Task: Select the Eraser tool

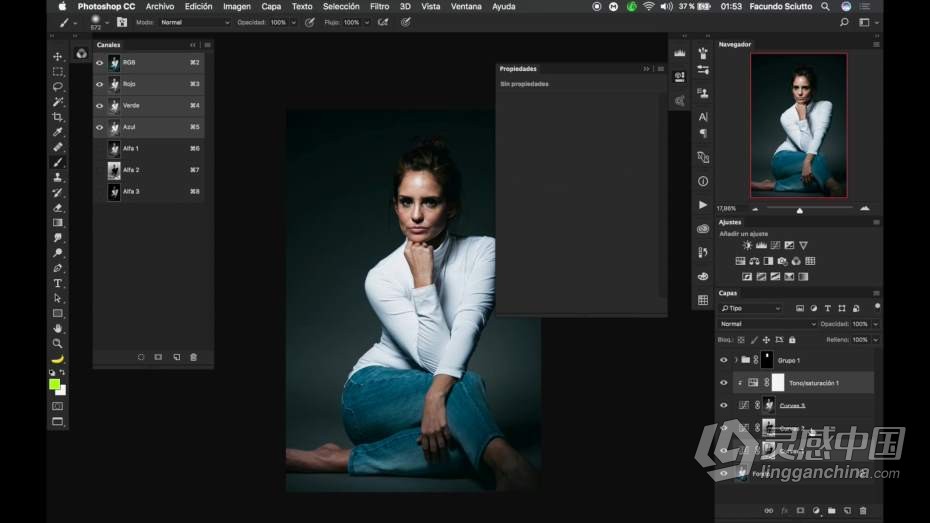Action: click(x=58, y=208)
